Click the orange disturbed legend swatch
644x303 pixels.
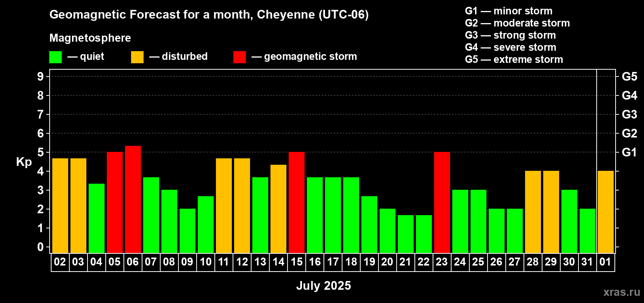pos(137,57)
